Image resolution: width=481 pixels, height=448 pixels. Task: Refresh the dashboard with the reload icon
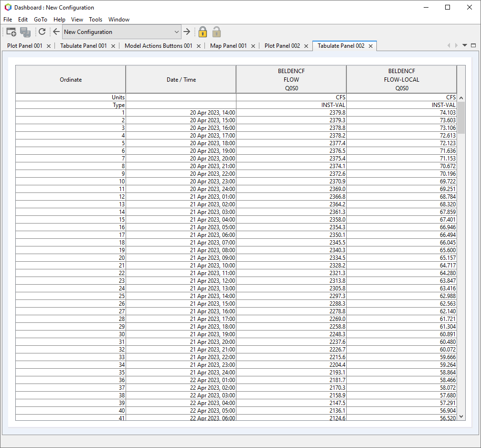coord(42,32)
